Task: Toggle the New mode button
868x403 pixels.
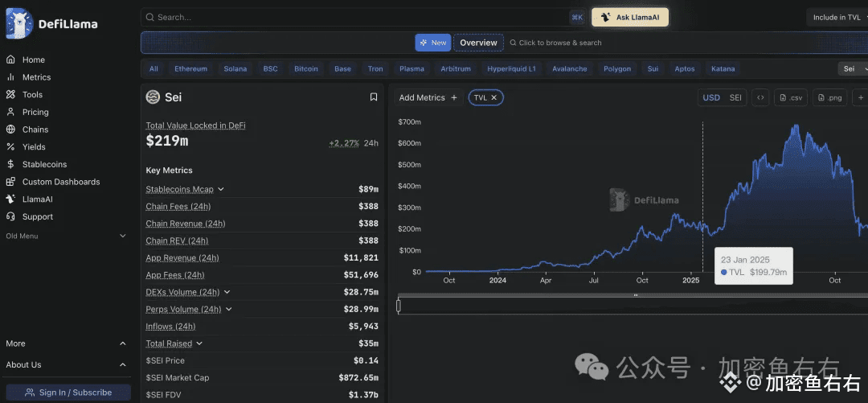Action: click(x=432, y=43)
